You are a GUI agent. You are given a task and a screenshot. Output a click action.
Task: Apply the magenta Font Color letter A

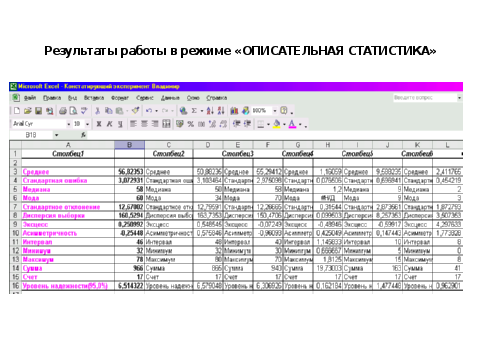(292, 124)
